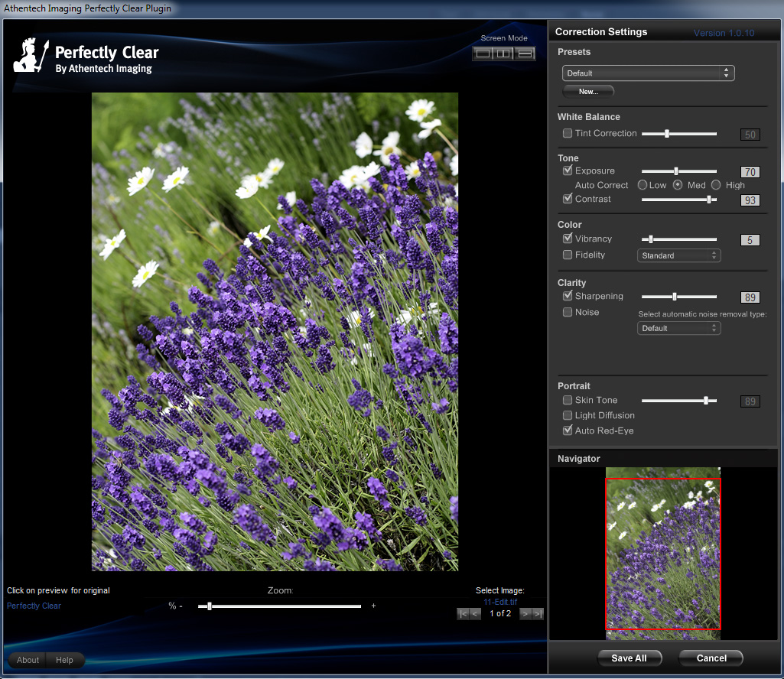Image resolution: width=784 pixels, height=679 pixels.
Task: Select single-pane screen mode icon
Action: coord(483,54)
